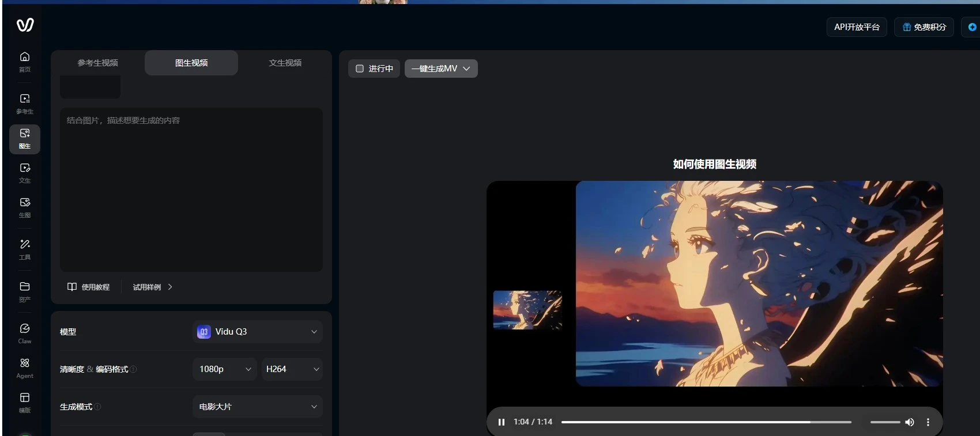The image size is (980, 436).
Task: Expand the 一键生成MV dropdown
Action: click(441, 69)
